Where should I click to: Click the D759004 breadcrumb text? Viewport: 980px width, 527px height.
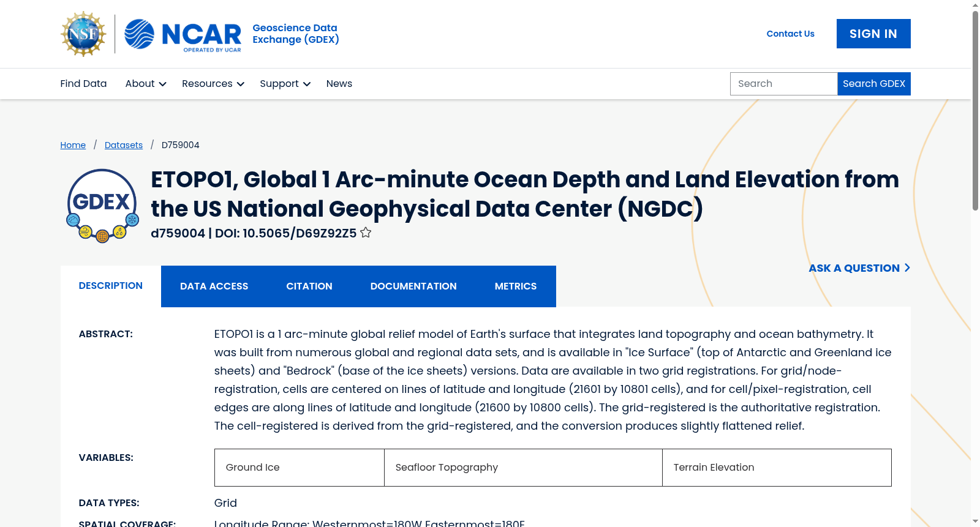tap(181, 145)
